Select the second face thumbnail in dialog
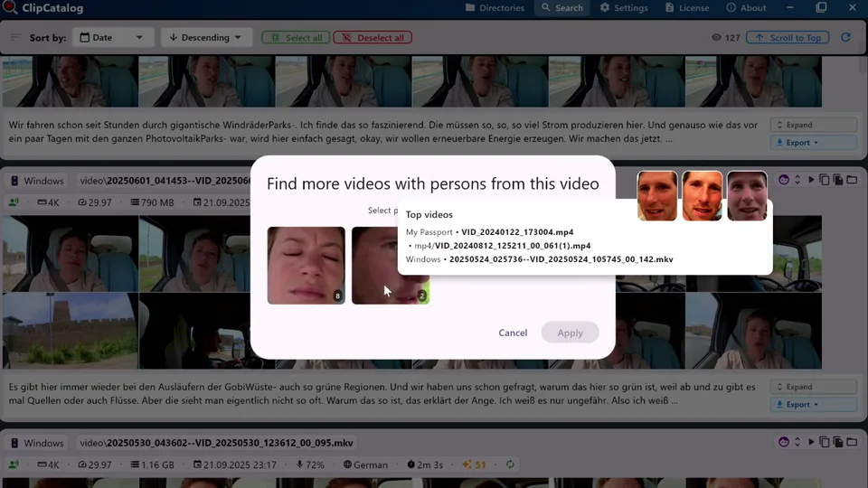The height and width of the screenshot is (488, 868). [390, 265]
